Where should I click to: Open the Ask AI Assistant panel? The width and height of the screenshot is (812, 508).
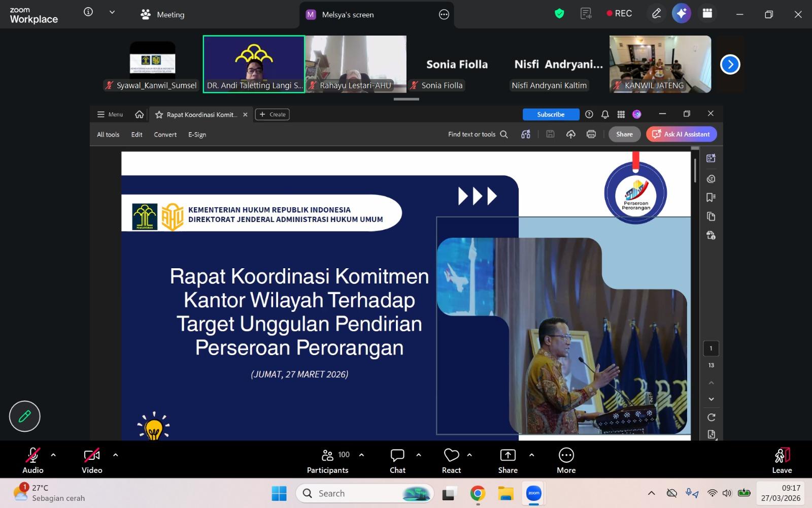click(x=681, y=134)
